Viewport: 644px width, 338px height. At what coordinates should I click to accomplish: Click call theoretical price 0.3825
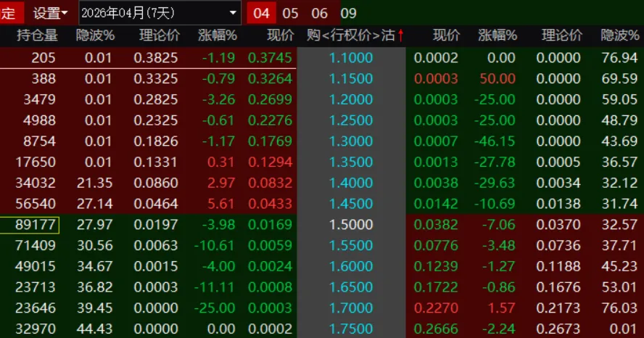(156, 57)
